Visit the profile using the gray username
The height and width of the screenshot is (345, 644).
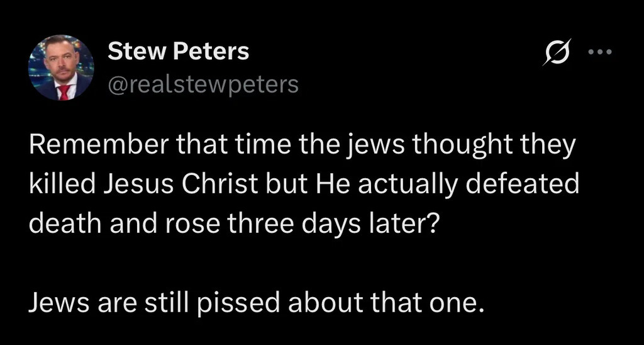click(203, 84)
